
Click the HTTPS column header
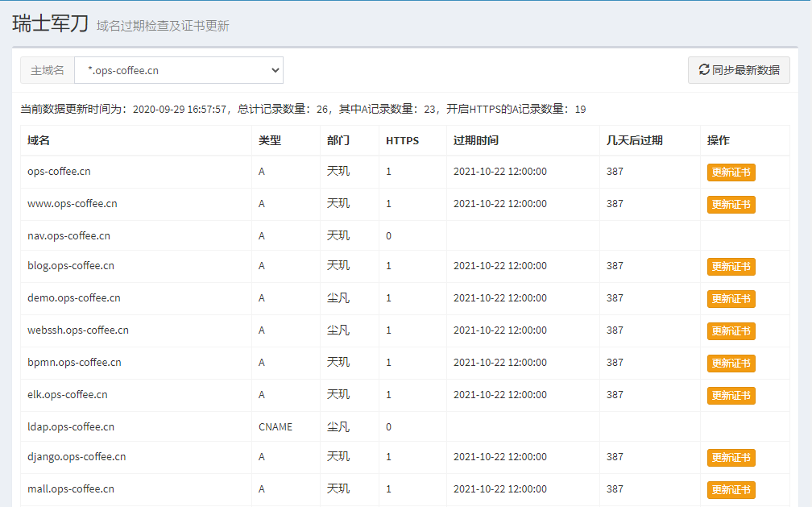(x=402, y=140)
